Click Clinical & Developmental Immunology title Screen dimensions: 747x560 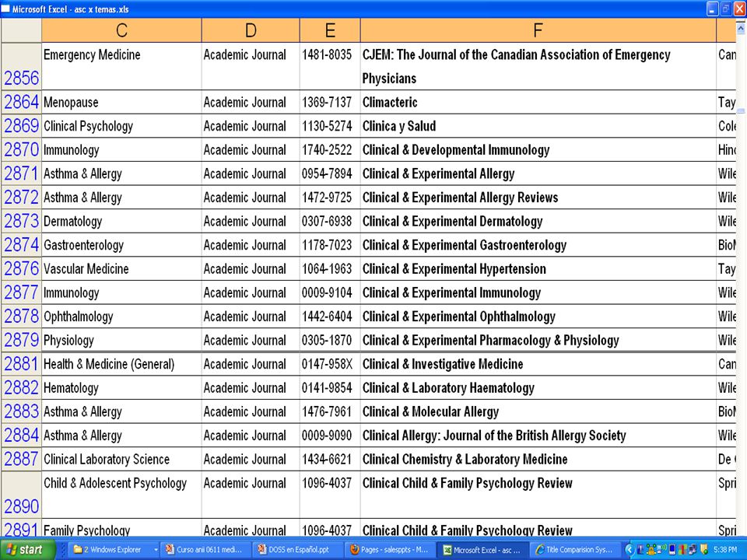point(538,149)
